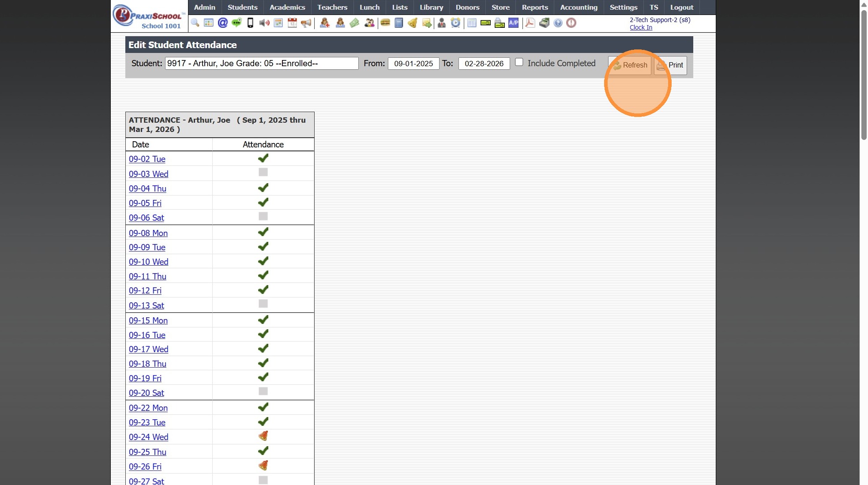
Task: Open the 09-24 Wed date link
Action: (x=148, y=437)
